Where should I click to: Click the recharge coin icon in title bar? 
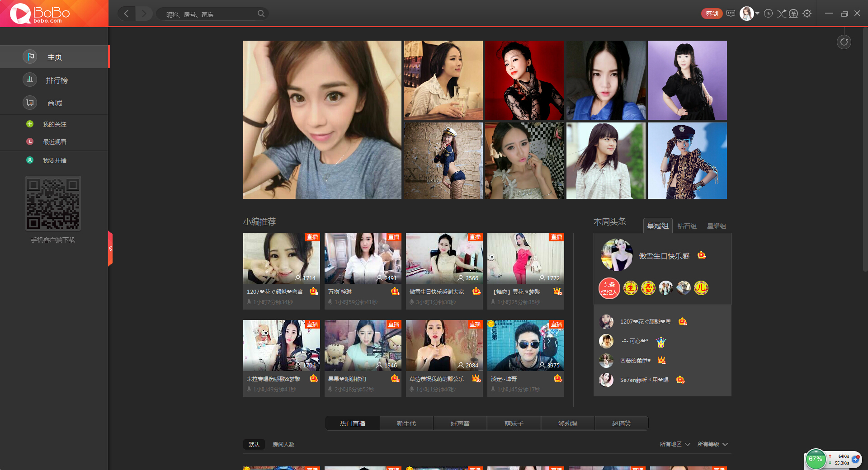pos(793,14)
